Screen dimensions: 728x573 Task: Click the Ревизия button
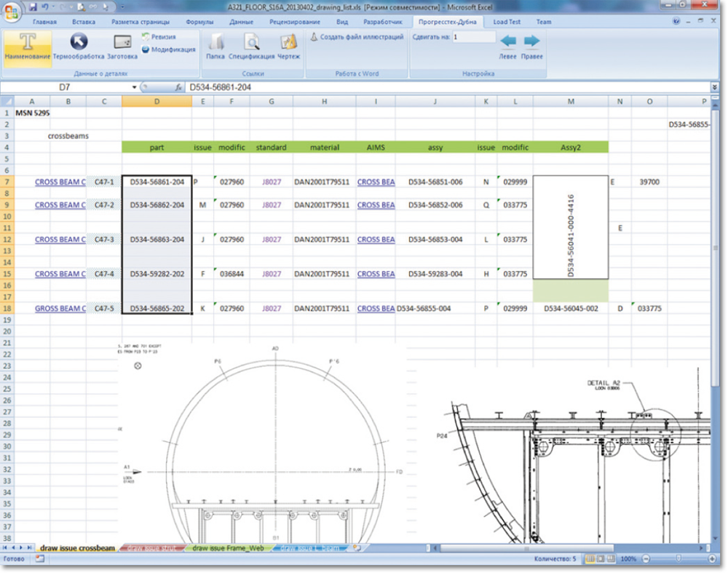click(x=159, y=36)
